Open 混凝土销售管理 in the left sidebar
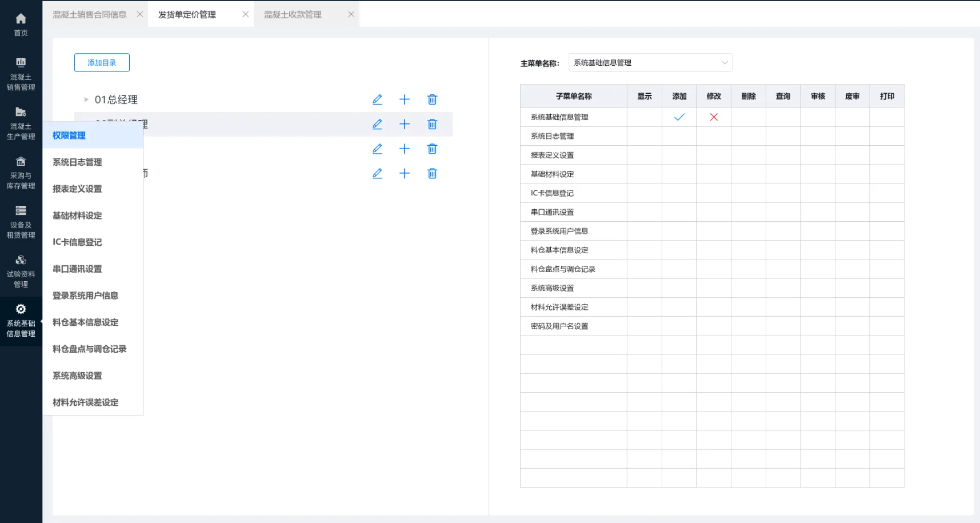Viewport: 980px width, 523px height. 21,74
